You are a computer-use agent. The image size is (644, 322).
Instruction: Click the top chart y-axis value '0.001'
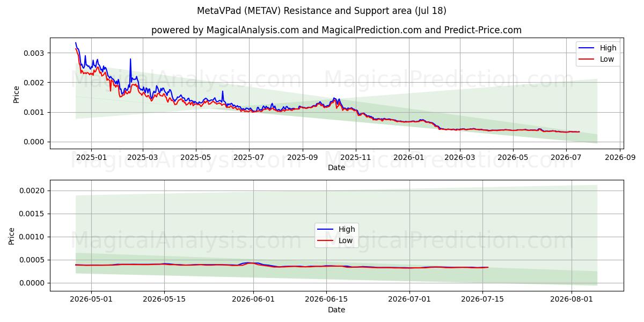coord(35,112)
